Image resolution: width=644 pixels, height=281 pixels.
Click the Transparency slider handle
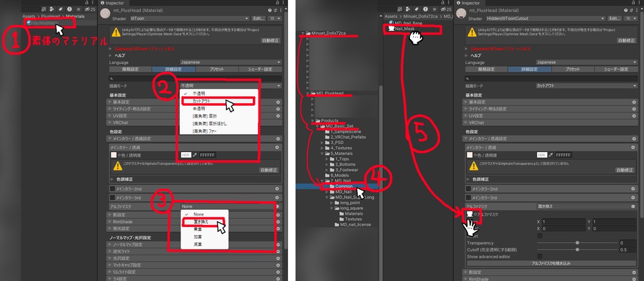(577, 243)
